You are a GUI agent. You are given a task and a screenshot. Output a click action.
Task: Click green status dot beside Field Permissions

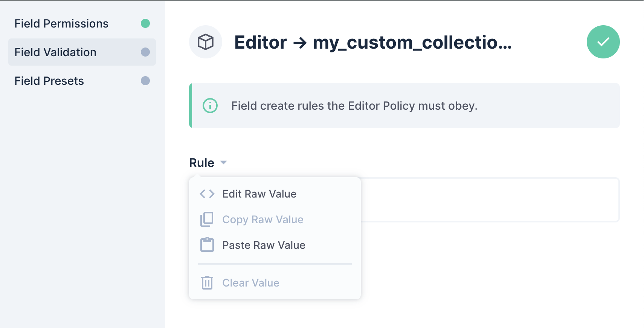coord(145,24)
